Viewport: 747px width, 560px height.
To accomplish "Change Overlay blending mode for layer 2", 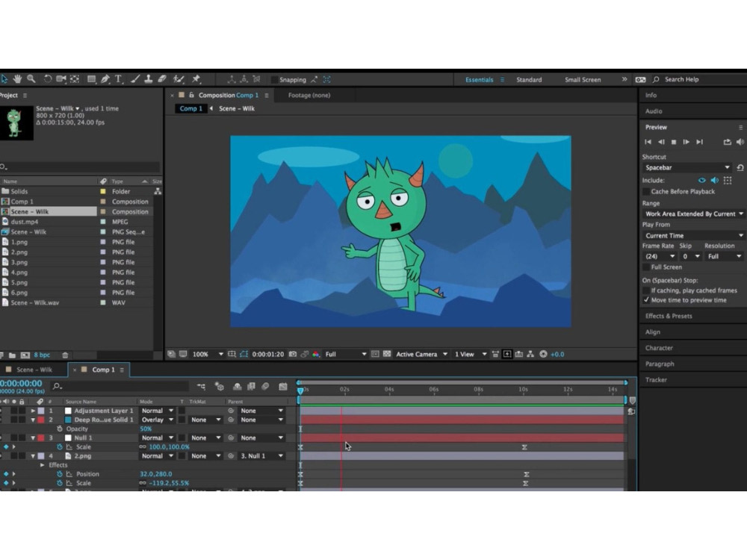I will [157, 420].
